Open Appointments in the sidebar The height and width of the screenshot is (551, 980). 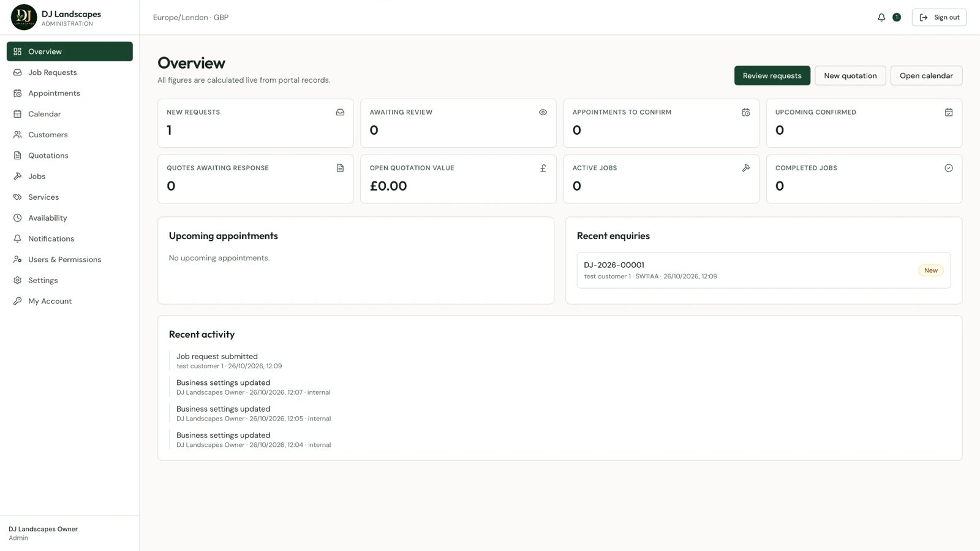pos(69,93)
